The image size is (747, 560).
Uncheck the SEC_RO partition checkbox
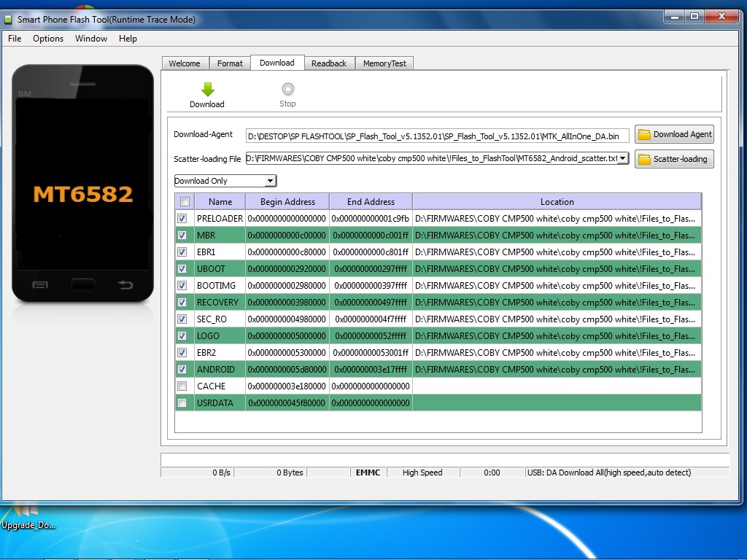click(182, 319)
